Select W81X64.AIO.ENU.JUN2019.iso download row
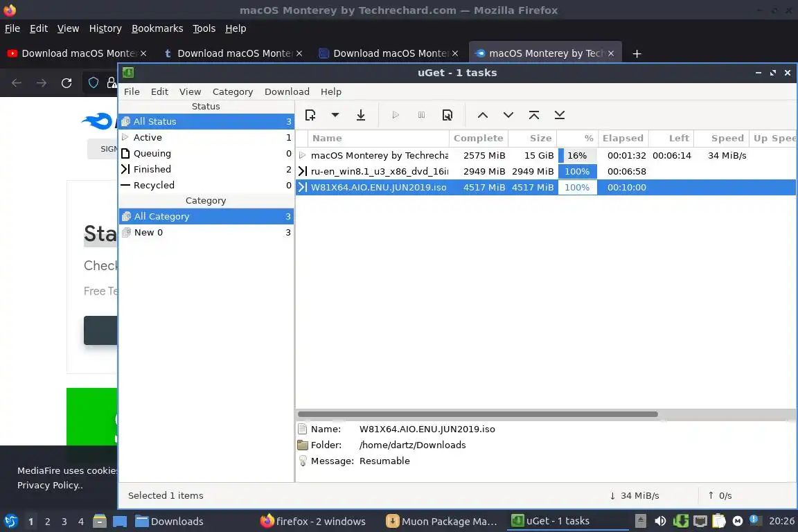The width and height of the screenshot is (798, 532). click(x=546, y=187)
